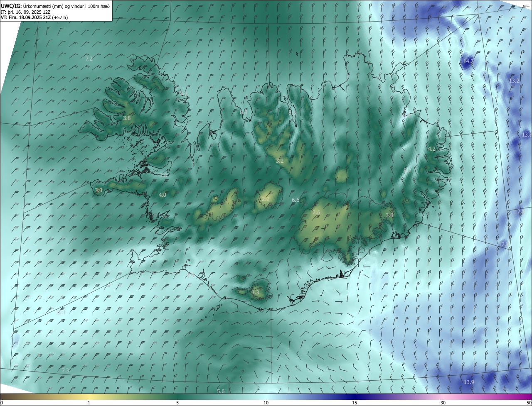The width and height of the screenshot is (532, 406).
Task: Click the 13.2 value at the northeast edge
Action: (514, 81)
